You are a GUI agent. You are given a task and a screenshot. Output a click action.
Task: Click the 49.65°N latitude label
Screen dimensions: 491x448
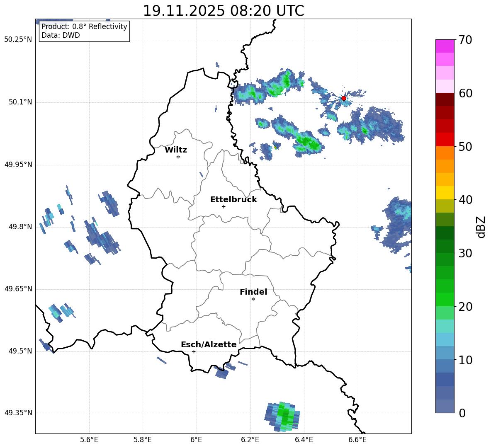tap(18, 289)
